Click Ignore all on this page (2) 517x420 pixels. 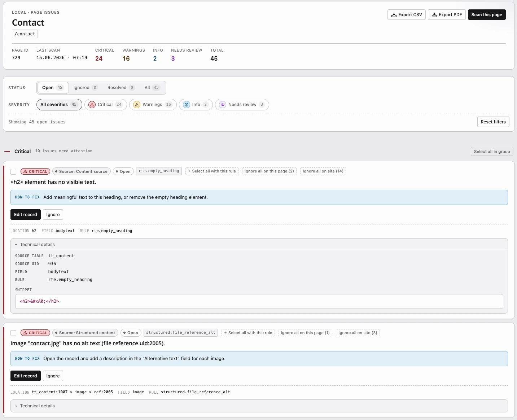pyautogui.click(x=269, y=171)
